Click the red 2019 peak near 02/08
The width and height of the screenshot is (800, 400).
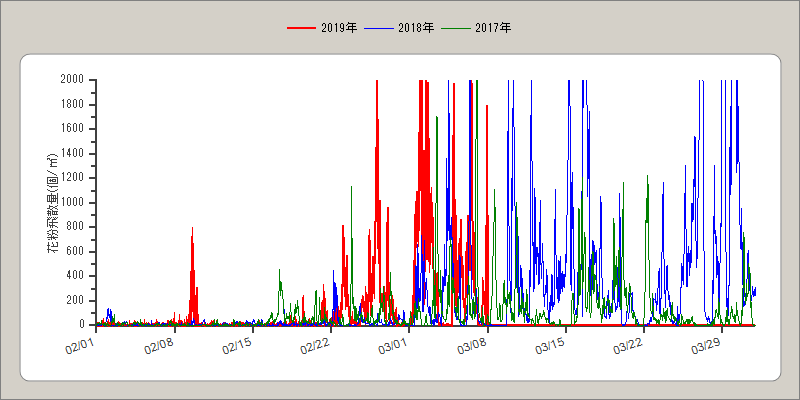point(192,276)
